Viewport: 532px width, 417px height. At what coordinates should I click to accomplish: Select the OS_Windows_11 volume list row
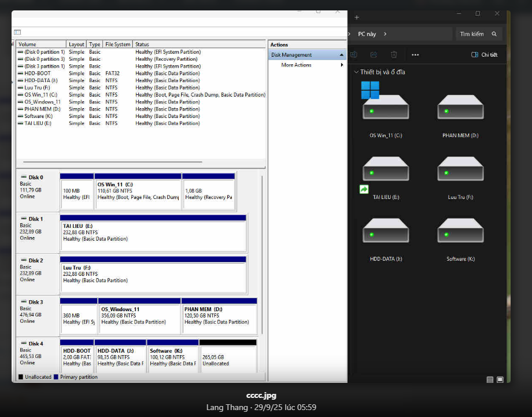[x=141, y=102]
